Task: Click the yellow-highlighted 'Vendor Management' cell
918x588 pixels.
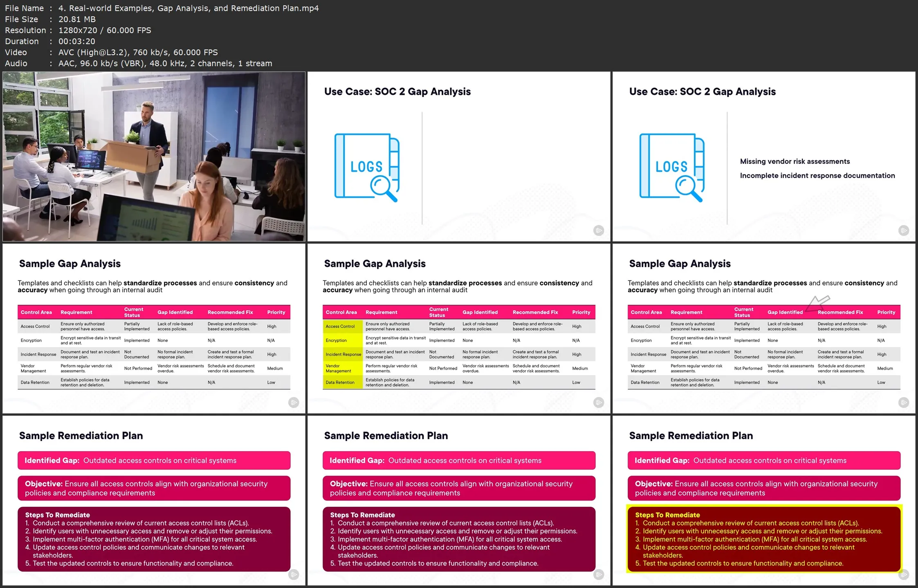Action: [342, 368]
